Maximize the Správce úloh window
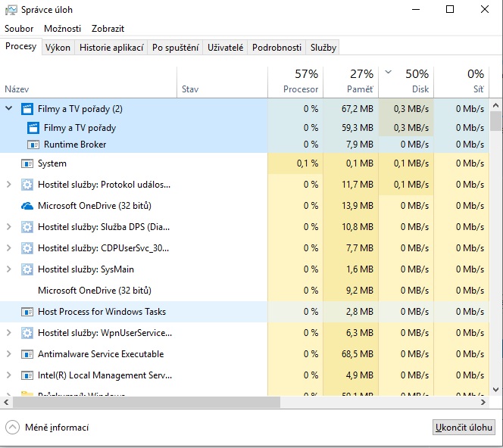This screenshot has width=503, height=448. [450, 9]
